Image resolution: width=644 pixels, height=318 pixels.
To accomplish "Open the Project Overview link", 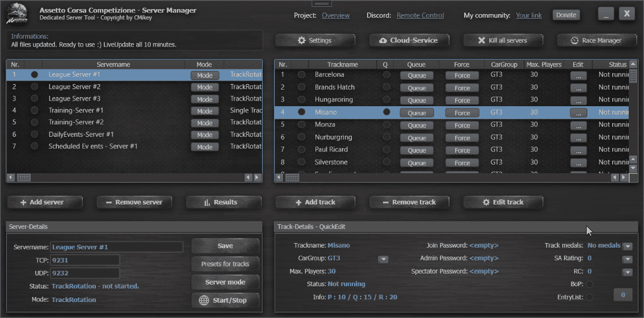I will click(x=335, y=15).
